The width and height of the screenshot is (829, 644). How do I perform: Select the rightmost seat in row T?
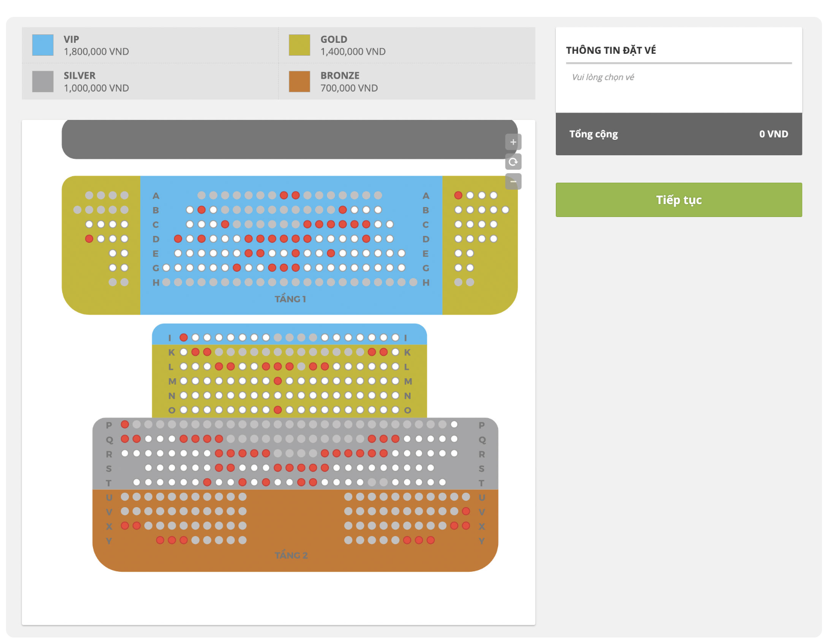(442, 482)
